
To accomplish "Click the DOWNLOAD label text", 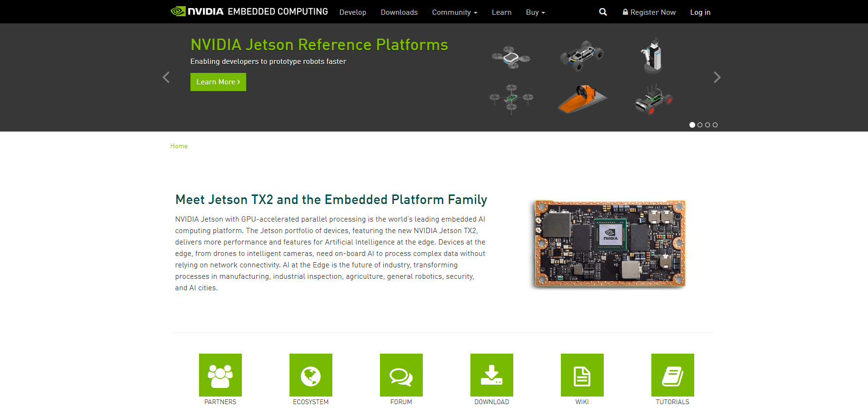I will 492,402.
